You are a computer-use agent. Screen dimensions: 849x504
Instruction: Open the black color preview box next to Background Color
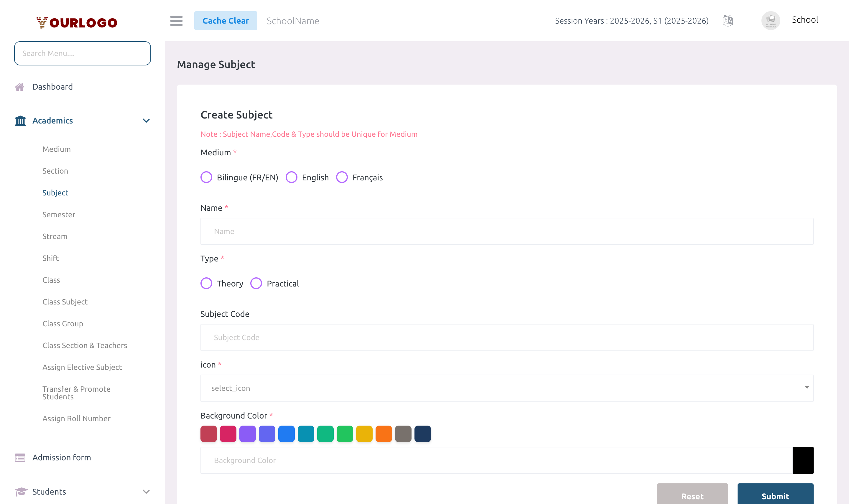(803, 460)
